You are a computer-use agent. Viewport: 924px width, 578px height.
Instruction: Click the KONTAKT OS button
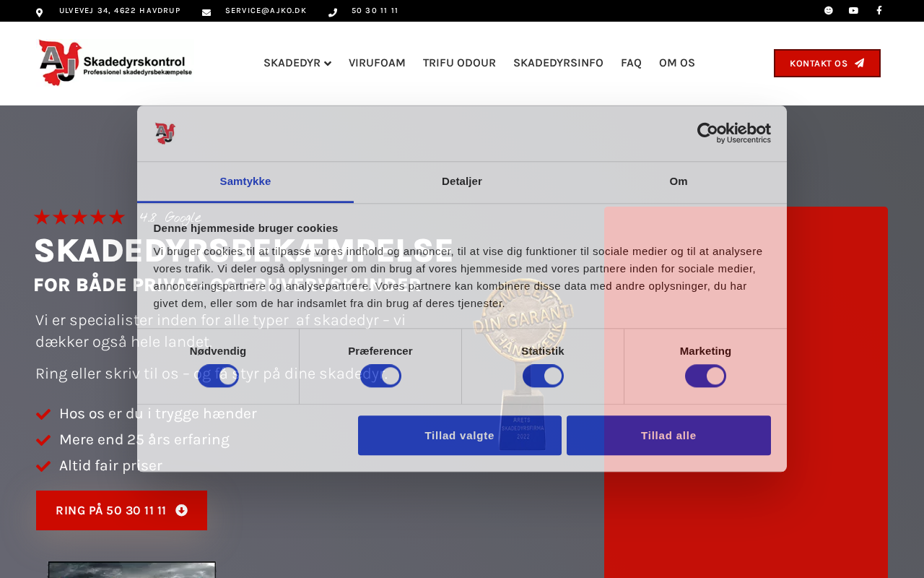[x=827, y=63]
